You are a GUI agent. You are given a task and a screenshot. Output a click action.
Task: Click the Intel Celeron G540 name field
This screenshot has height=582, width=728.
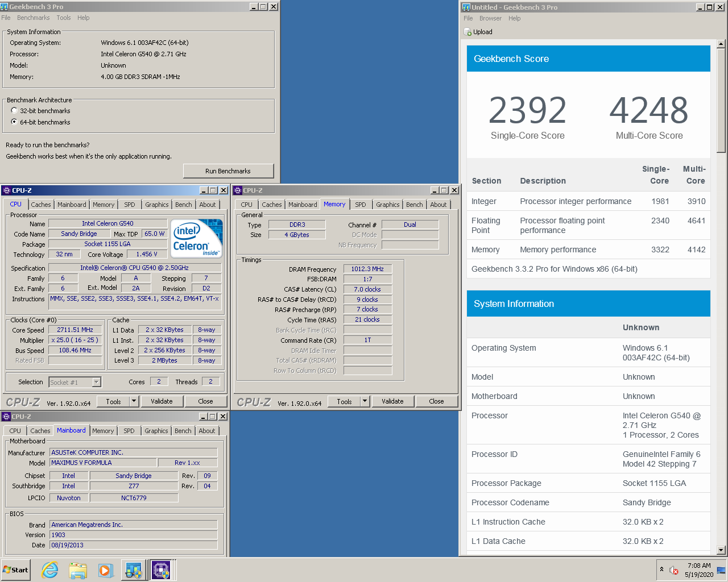pos(107,223)
